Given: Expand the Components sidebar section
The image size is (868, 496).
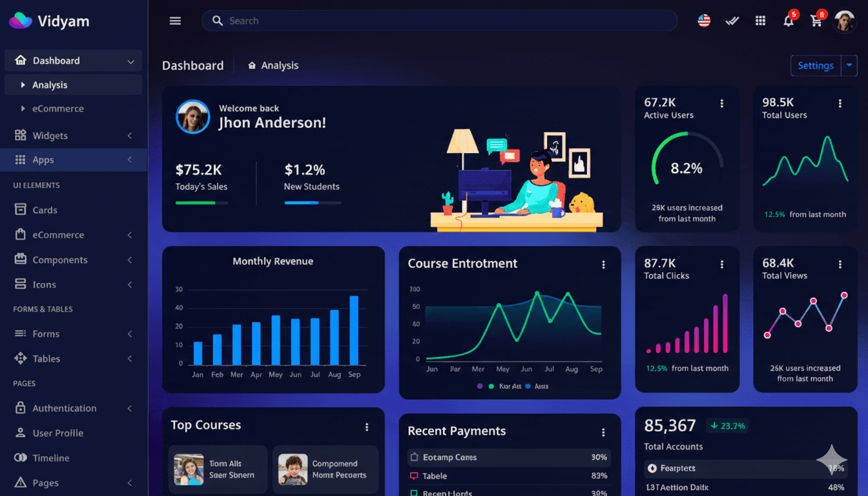Looking at the screenshot, I should pos(61,260).
